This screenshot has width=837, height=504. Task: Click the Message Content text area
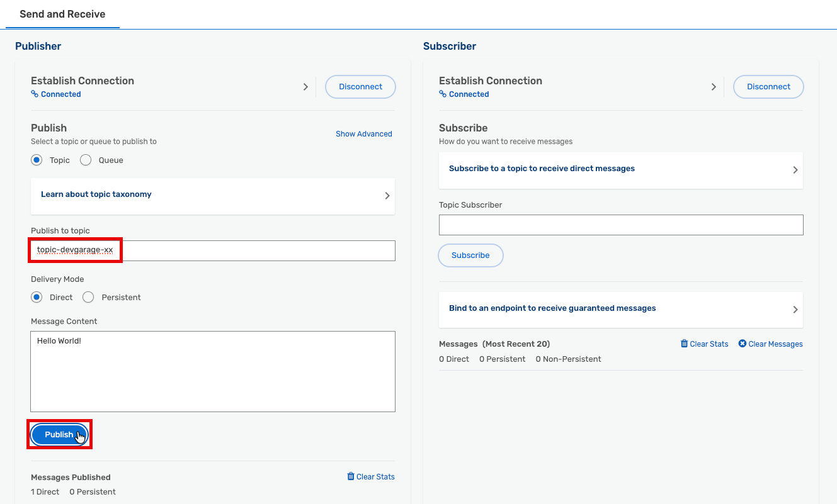pyautogui.click(x=213, y=371)
